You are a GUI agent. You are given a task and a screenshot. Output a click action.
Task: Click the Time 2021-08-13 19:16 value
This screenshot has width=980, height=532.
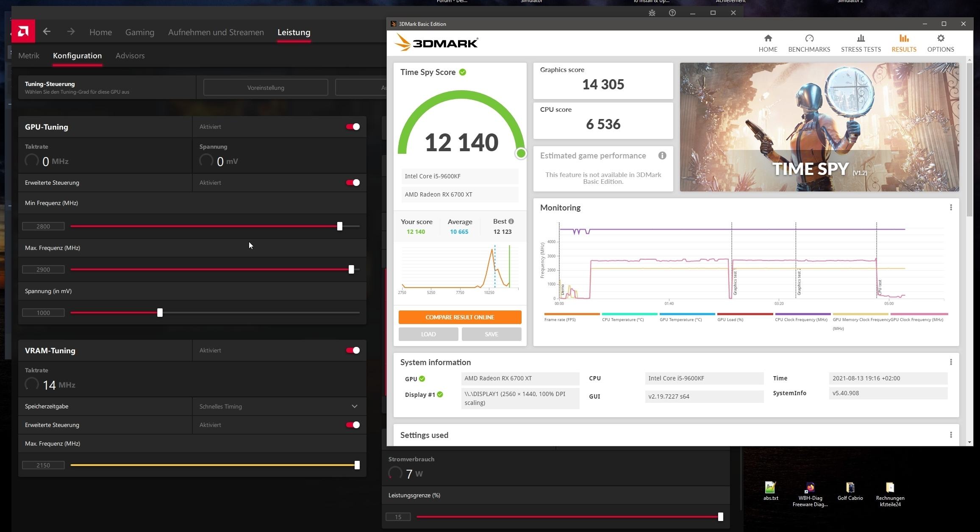[x=888, y=378]
